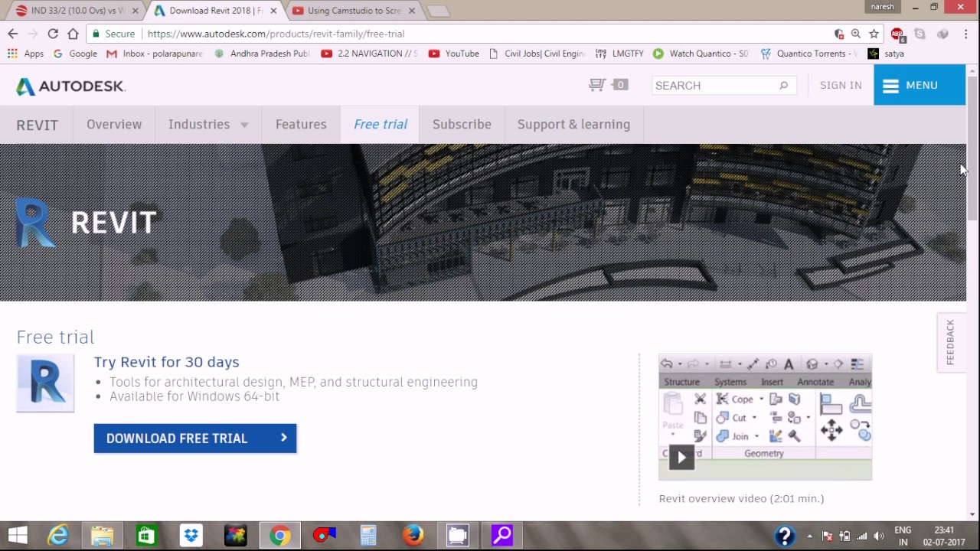This screenshot has width=980, height=551.
Task: Open the shopping cart icon
Action: [x=598, y=85]
